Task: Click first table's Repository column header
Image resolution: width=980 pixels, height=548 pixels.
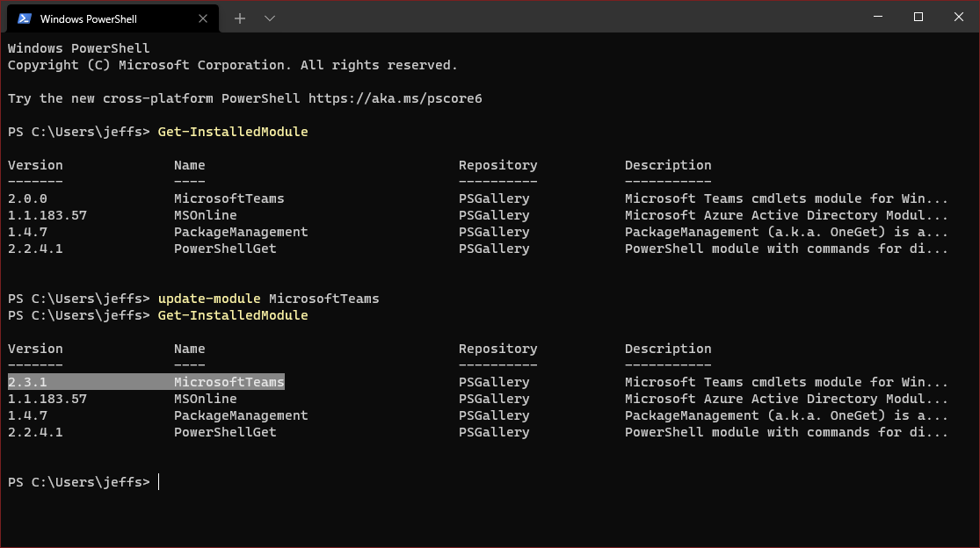Action: [497, 165]
